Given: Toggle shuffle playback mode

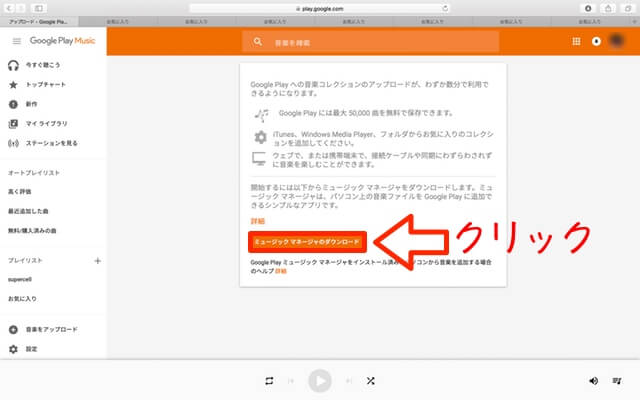Looking at the screenshot, I should click(370, 381).
